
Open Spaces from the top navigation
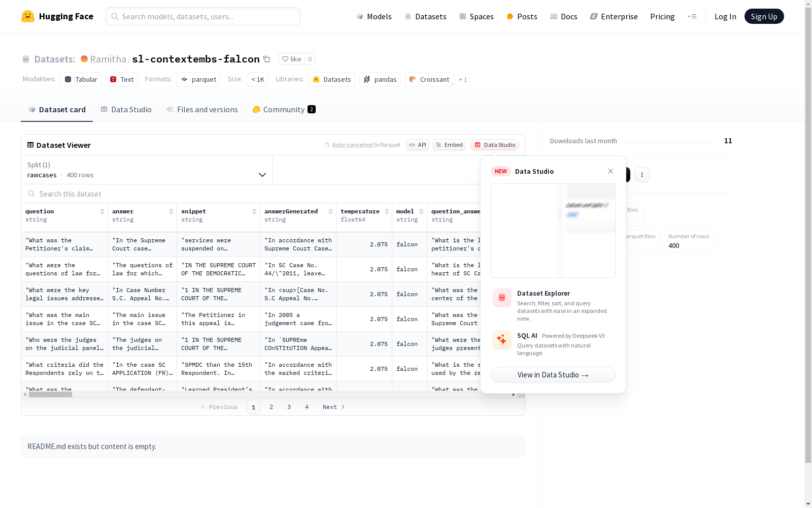[x=477, y=16]
